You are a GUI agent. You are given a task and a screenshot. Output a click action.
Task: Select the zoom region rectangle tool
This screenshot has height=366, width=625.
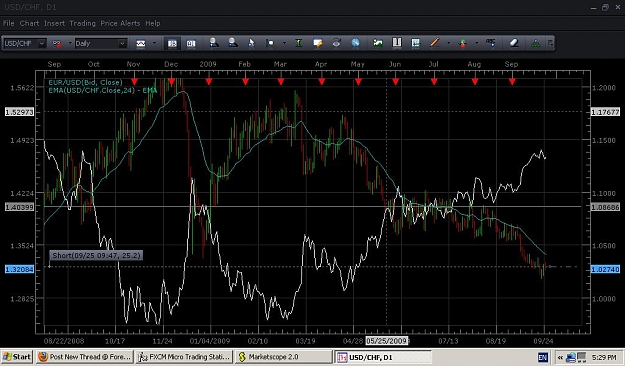coord(271,43)
